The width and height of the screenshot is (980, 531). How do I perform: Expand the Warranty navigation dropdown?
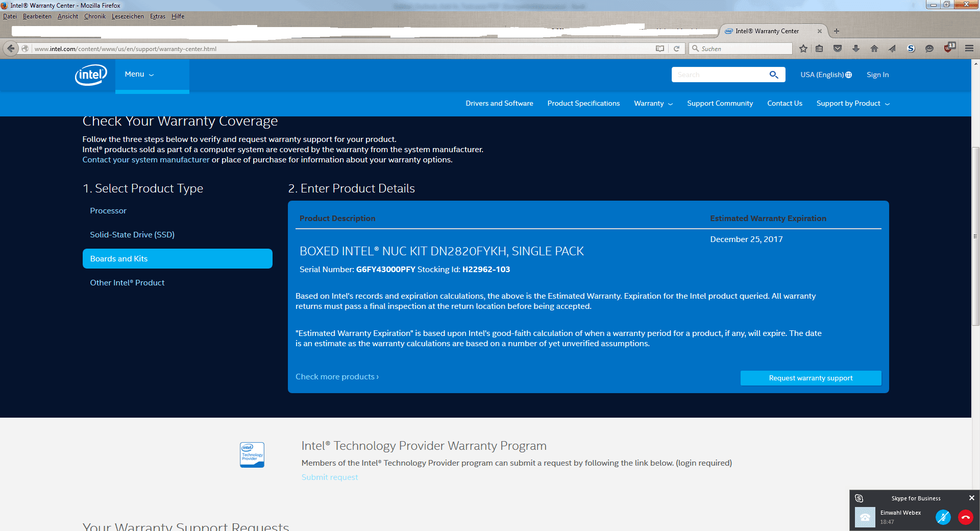[x=653, y=104]
